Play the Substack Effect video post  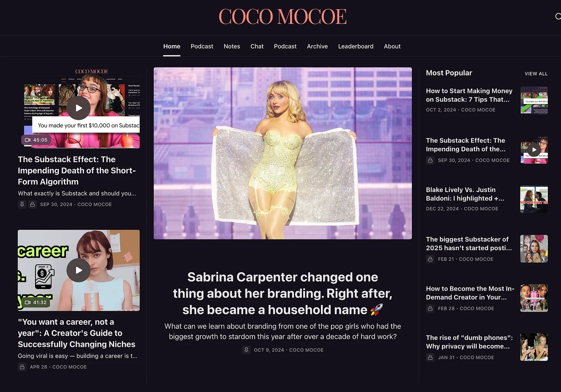(x=79, y=108)
